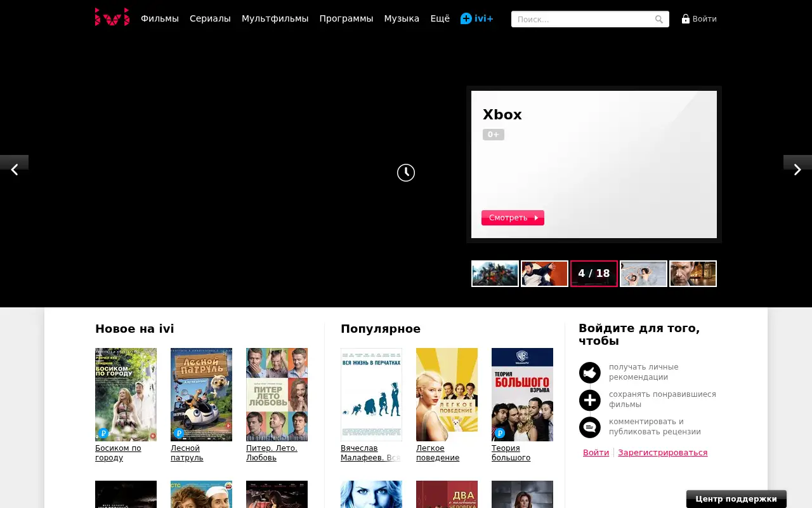Viewport: 812px width, 508px height.
Task: Click the 0+ age rating badge
Action: coord(494,135)
